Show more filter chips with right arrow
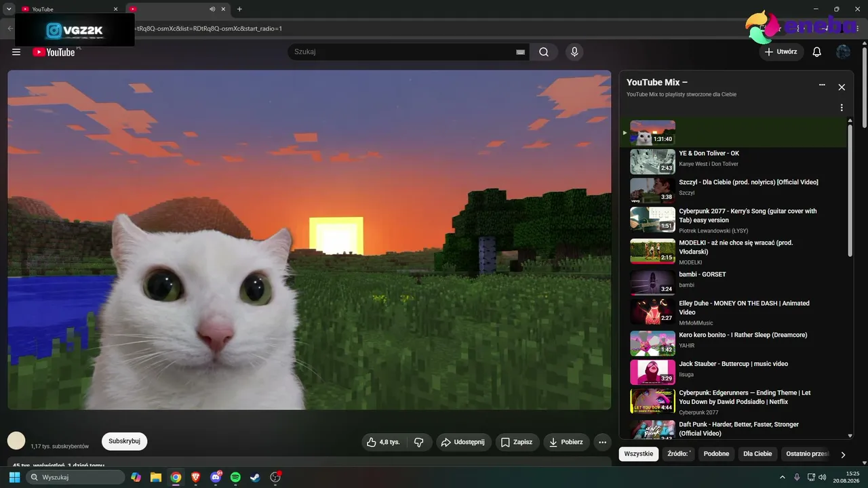The image size is (868, 488). [843, 455]
